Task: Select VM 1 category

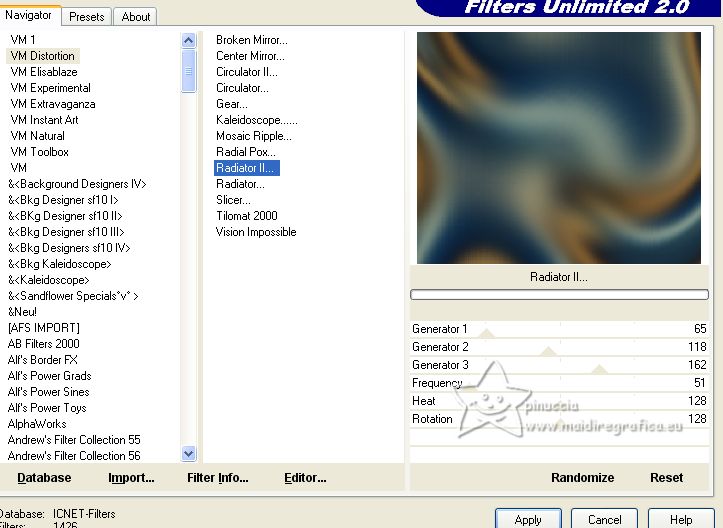Action: coord(23,40)
